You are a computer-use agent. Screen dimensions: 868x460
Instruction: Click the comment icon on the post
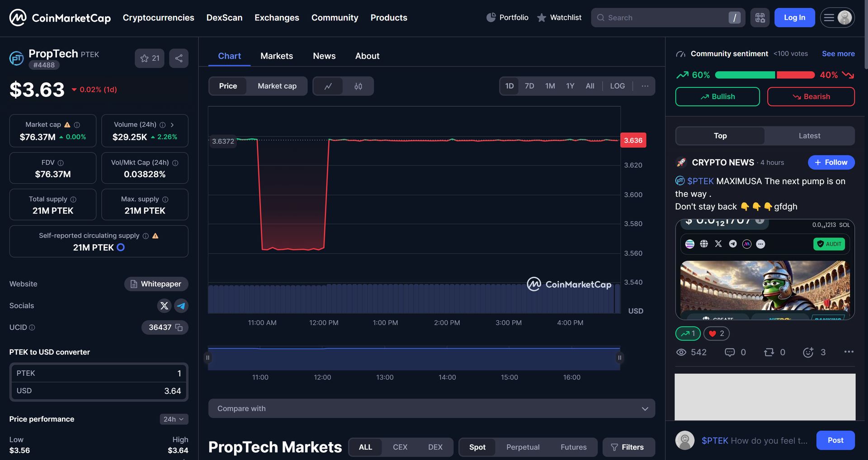(730, 352)
